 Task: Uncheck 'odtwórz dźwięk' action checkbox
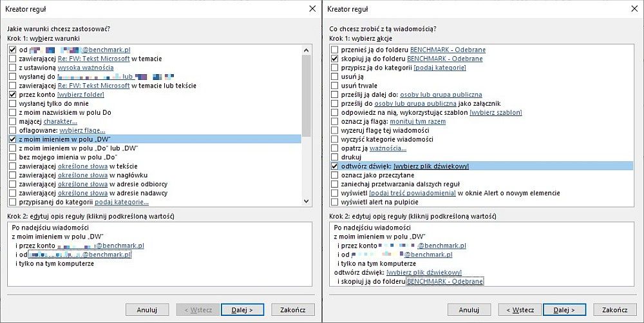point(335,166)
